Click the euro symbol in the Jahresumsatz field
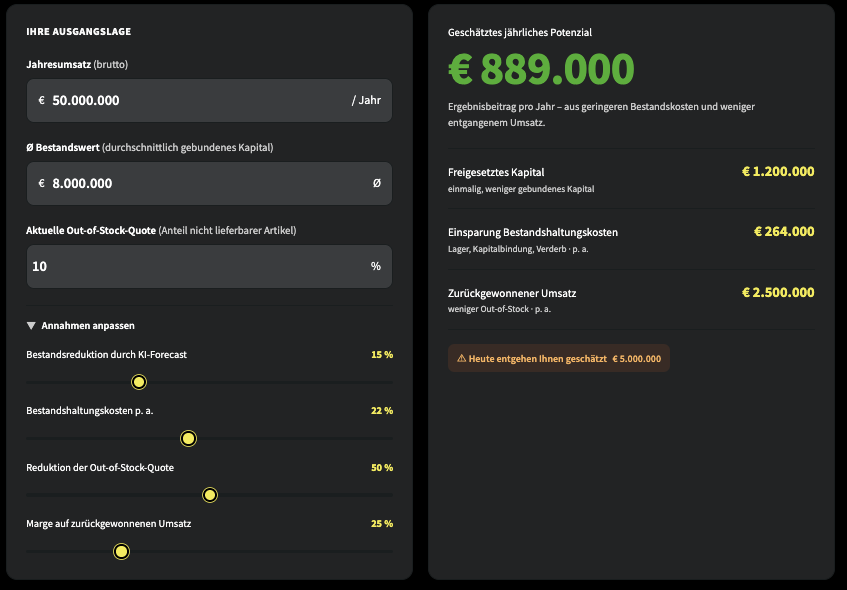This screenshot has height=590, width=847. coord(42,100)
